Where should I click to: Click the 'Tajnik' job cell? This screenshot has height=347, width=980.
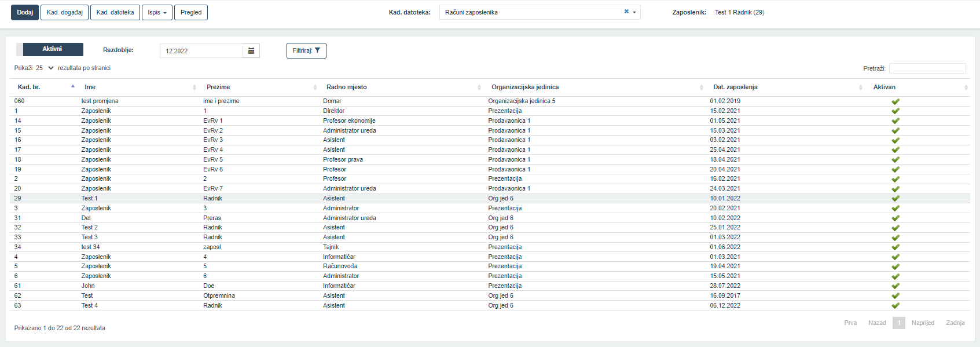tap(331, 247)
